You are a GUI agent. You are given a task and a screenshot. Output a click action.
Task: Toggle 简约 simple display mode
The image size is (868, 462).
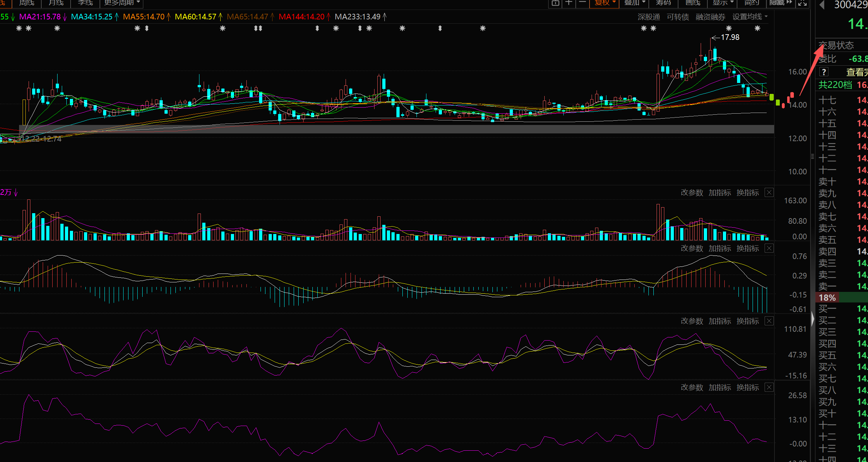(751, 3)
